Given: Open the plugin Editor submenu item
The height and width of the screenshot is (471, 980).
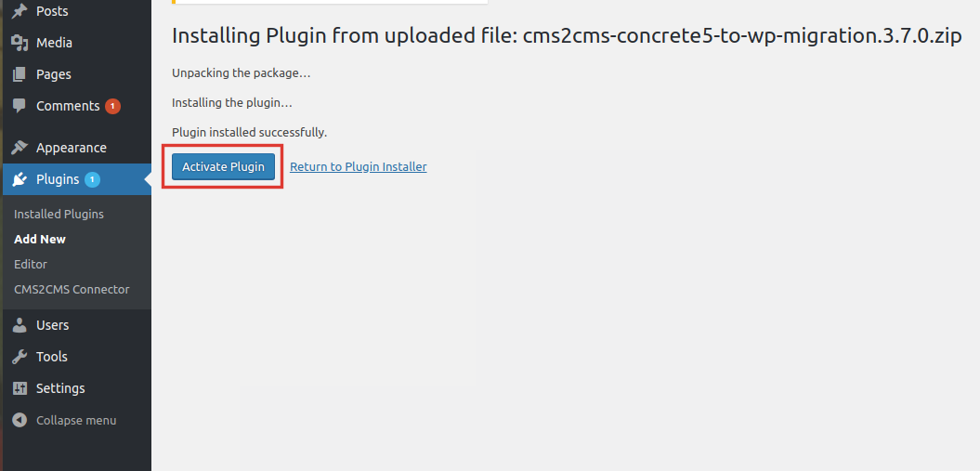Looking at the screenshot, I should (x=31, y=264).
